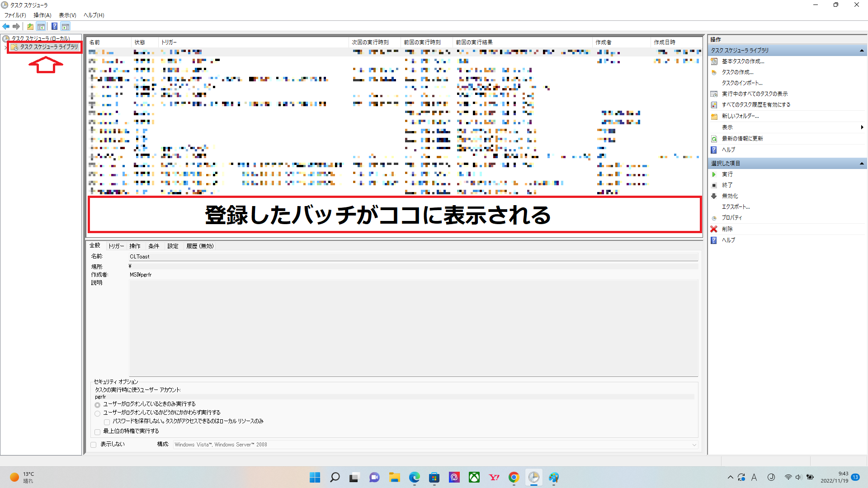Click the up one level folder icon
Screen dimensions: 868x488
(30, 26)
